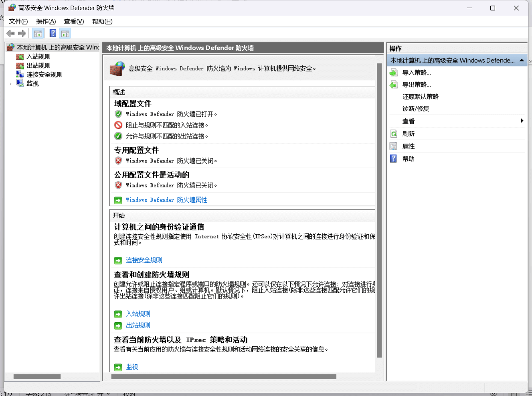
Task: Click the 开始 section title
Action: coord(119,215)
